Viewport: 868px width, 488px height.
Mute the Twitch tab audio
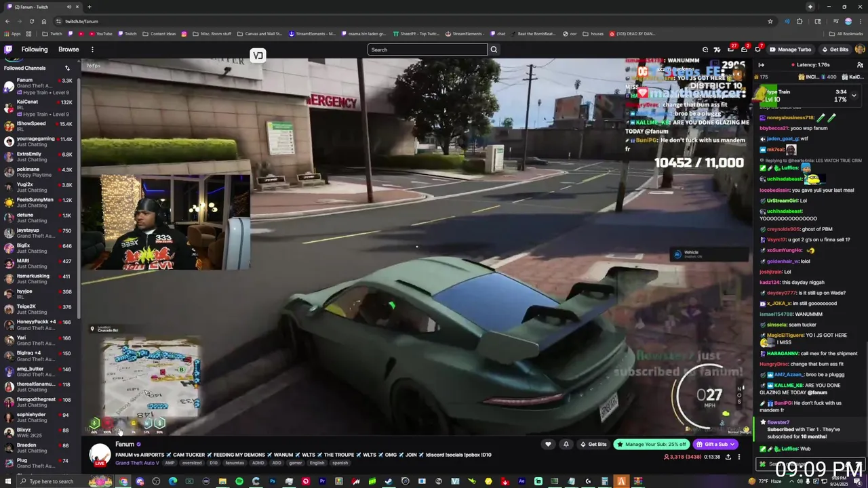click(69, 7)
